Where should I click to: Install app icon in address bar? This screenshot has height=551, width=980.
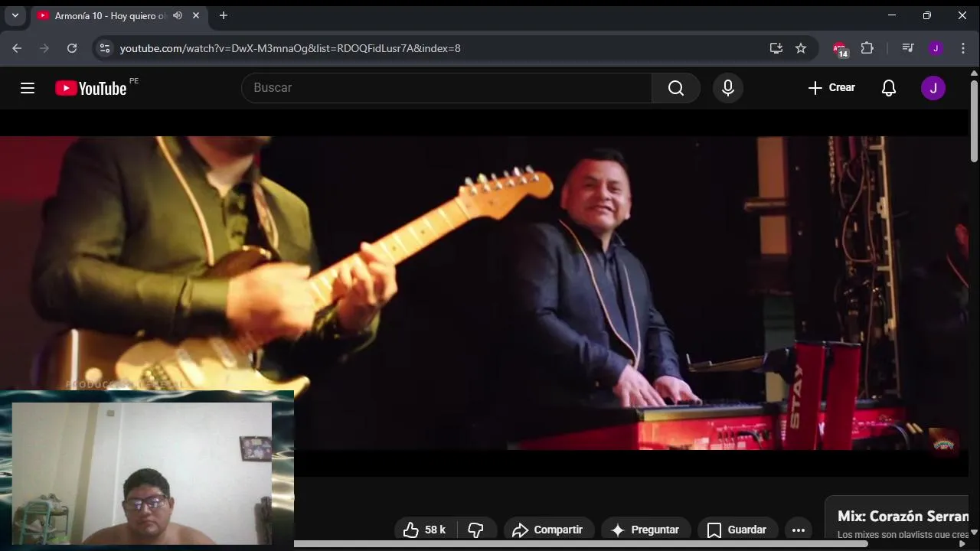tap(776, 48)
